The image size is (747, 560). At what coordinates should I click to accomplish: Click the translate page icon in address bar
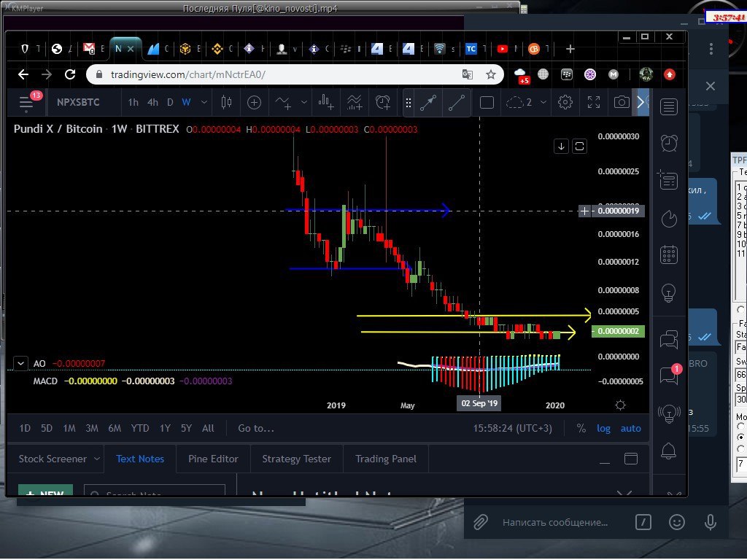468,74
